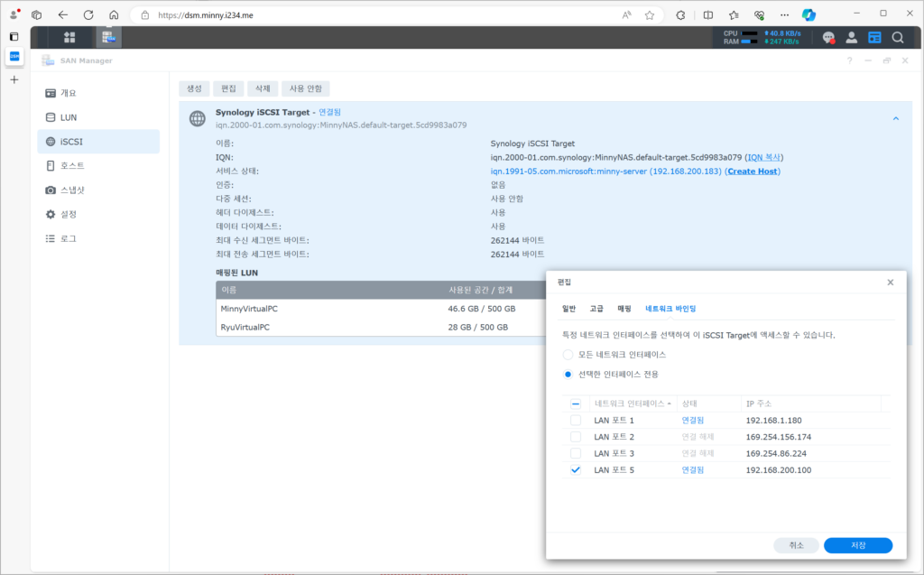Open the tab actions menu icon
This screenshot has height=575, width=924.
coord(14,37)
